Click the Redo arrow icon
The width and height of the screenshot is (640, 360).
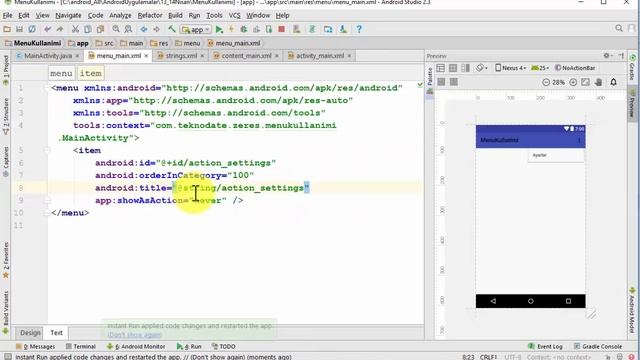click(60, 29)
